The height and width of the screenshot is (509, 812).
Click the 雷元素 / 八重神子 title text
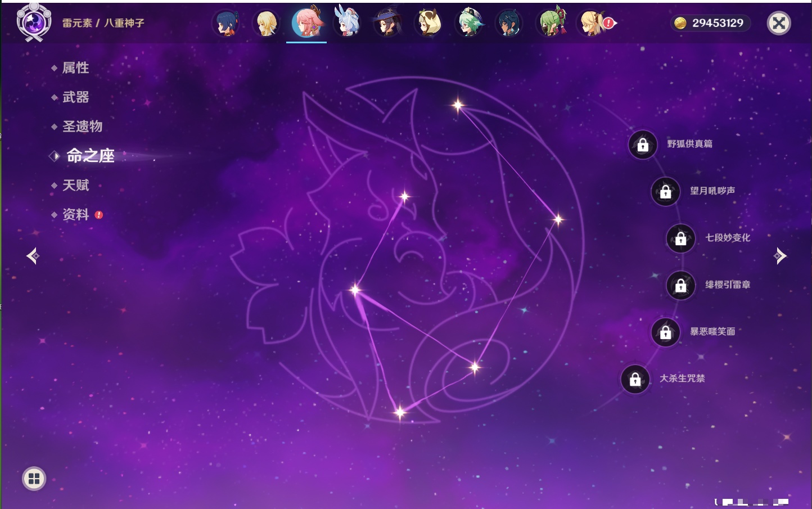tap(103, 23)
